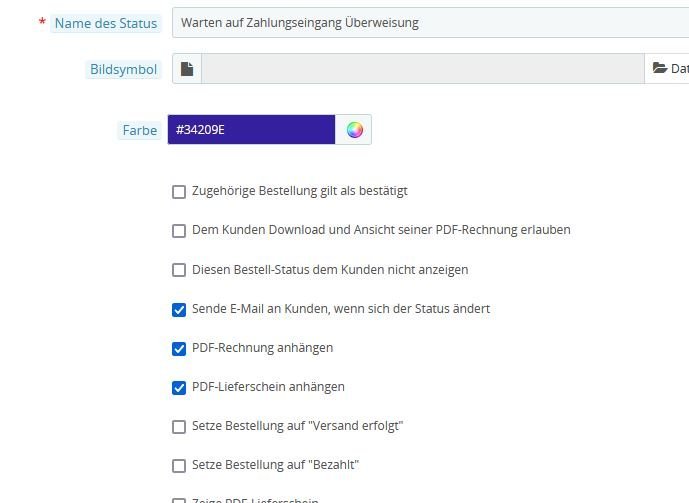
Task: Click the folder browse button for Bildsymbol
Action: (667, 69)
